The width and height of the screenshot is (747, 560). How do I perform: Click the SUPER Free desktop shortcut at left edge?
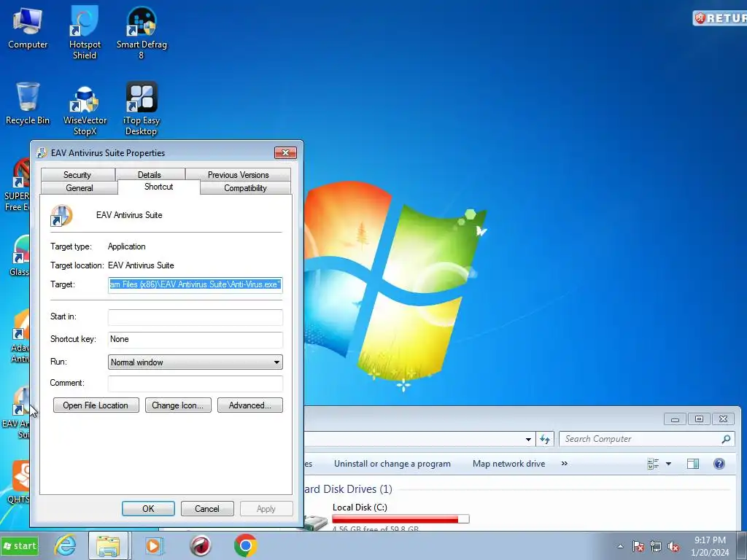point(17,184)
